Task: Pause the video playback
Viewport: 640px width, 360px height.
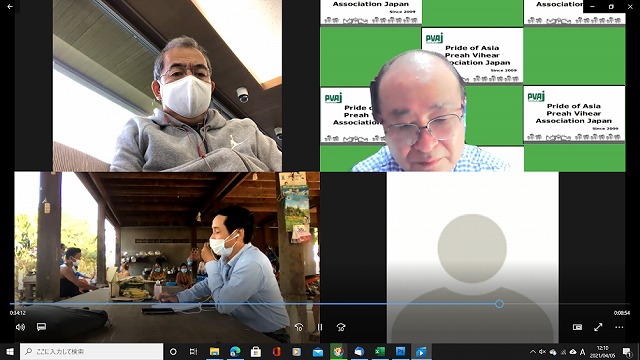Action: coord(320,327)
